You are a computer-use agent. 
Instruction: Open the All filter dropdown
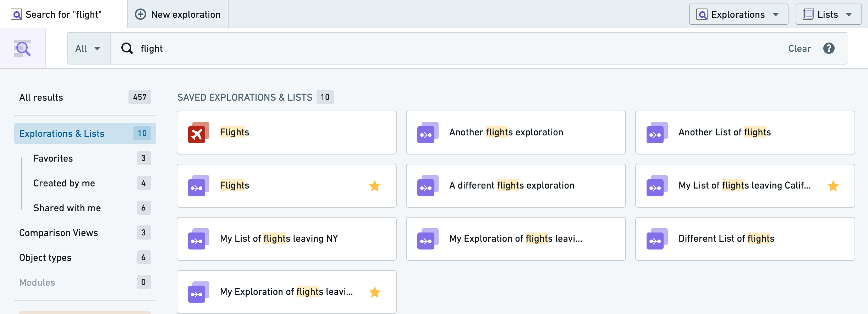pyautogui.click(x=89, y=48)
